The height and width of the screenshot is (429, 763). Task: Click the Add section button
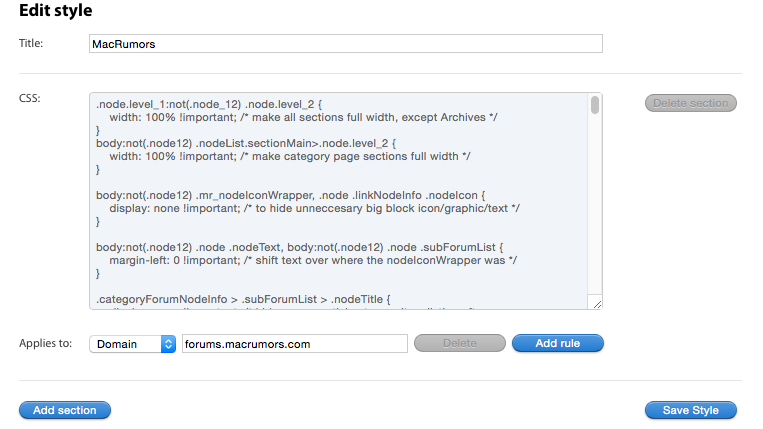[65, 410]
